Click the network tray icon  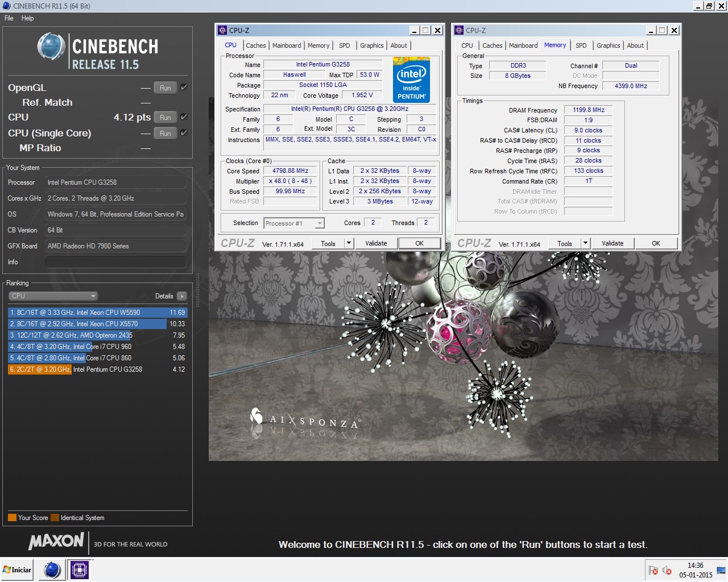coord(721,570)
